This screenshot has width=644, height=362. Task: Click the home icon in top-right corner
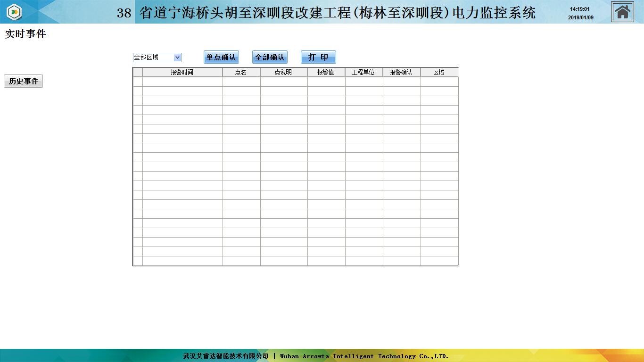(622, 12)
